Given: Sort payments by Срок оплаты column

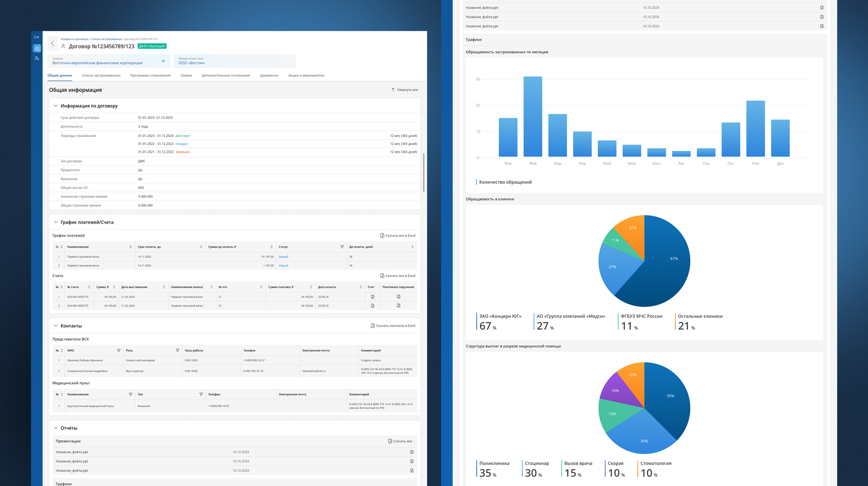Looking at the screenshot, I should point(201,247).
